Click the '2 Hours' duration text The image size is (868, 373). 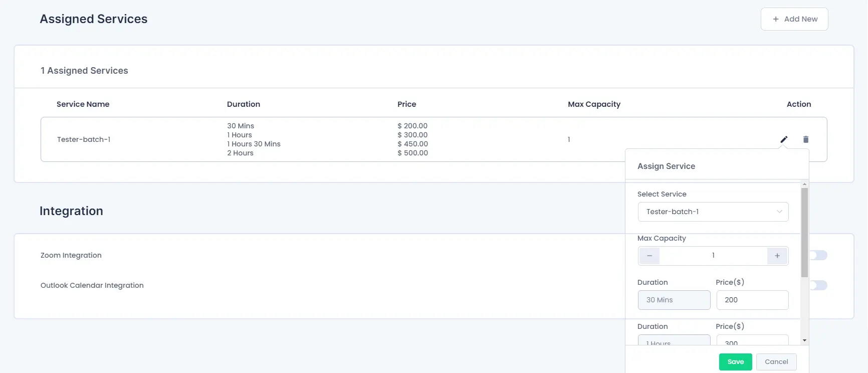click(240, 153)
